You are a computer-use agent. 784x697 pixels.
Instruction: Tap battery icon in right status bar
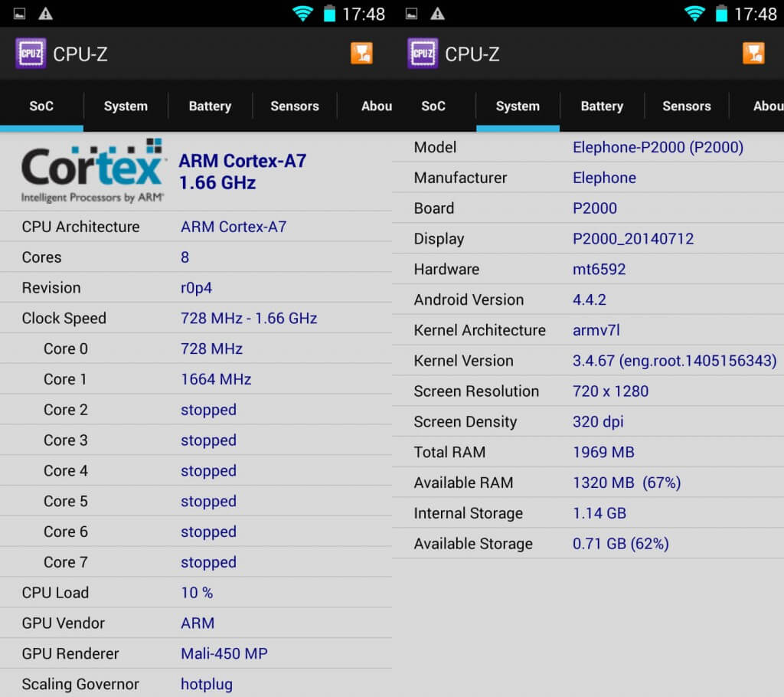coord(721,14)
